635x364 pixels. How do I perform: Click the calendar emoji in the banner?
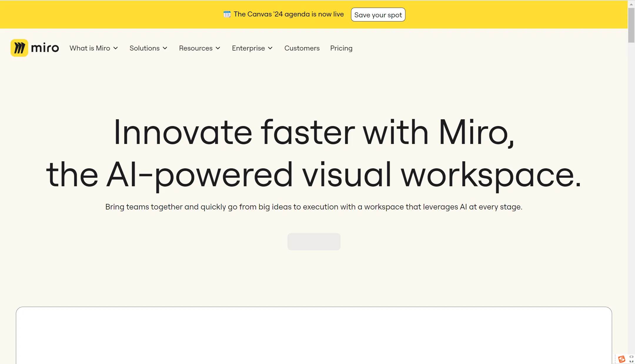[x=227, y=14]
